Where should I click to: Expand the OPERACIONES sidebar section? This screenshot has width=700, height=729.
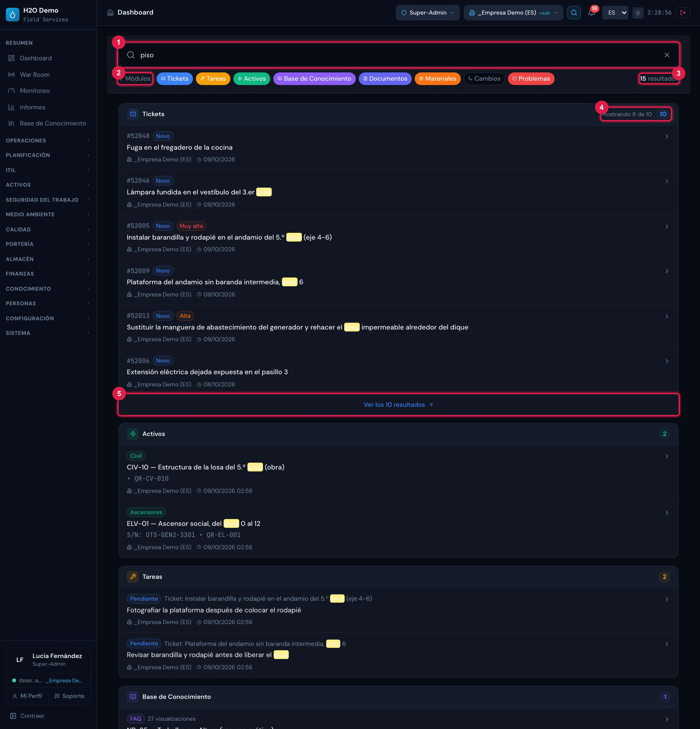[48, 141]
